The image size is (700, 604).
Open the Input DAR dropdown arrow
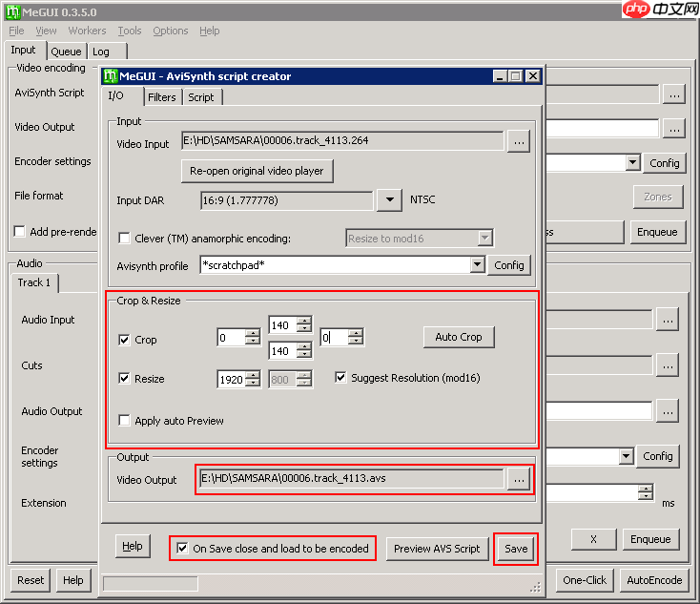coord(389,200)
